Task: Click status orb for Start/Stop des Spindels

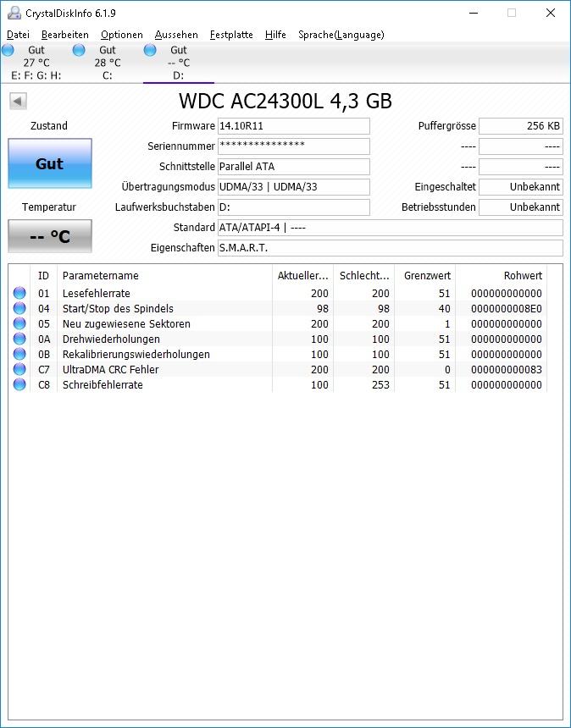Action: point(19,308)
